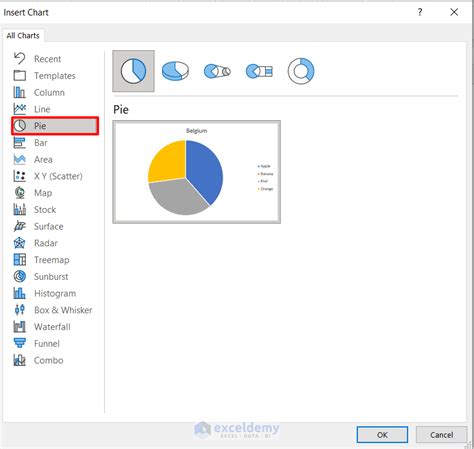The image size is (474, 449).
Task: Click the Stock chart icon
Action: coord(20,209)
